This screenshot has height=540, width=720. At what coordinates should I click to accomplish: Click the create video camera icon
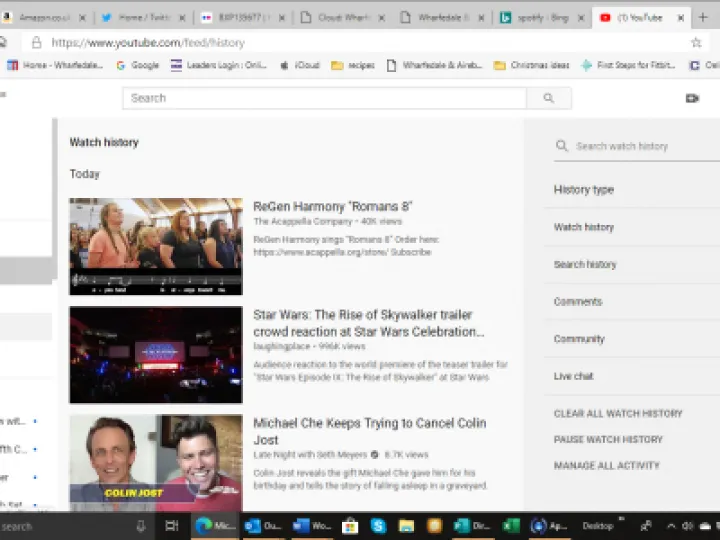coord(692,98)
